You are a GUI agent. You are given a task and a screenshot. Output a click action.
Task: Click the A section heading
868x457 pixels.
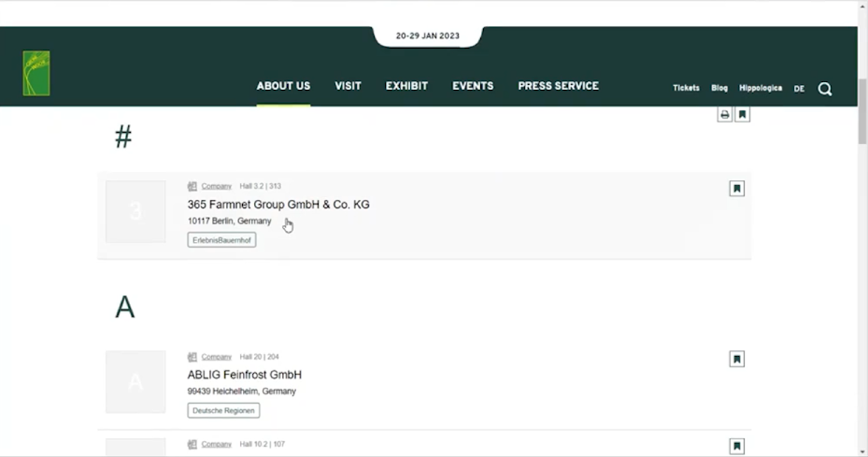pos(124,307)
